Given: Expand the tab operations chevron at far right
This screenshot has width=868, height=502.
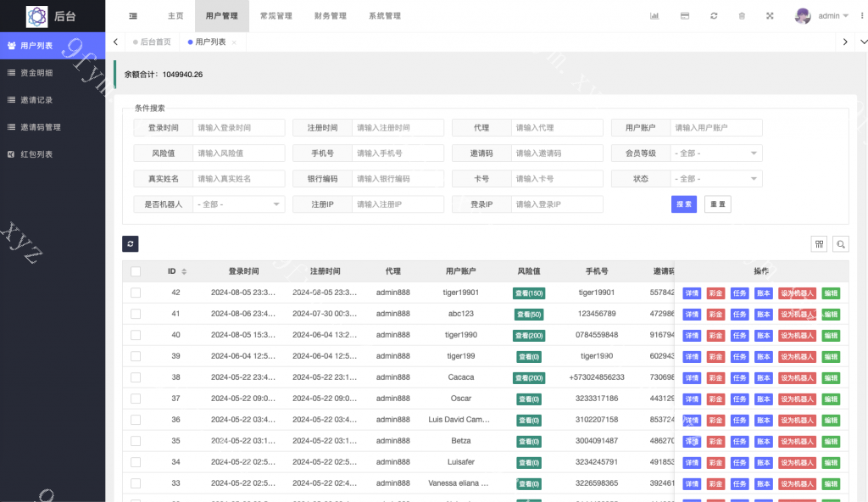Looking at the screenshot, I should tap(863, 42).
